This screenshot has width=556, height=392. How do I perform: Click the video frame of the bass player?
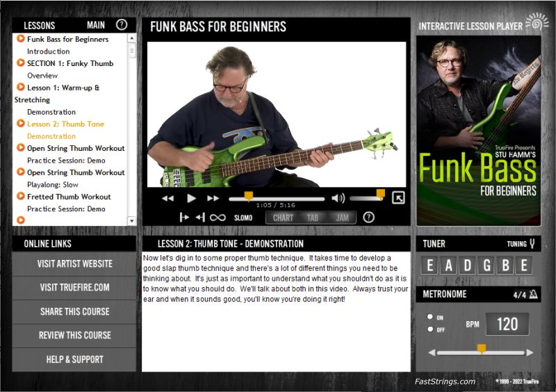pos(277,114)
